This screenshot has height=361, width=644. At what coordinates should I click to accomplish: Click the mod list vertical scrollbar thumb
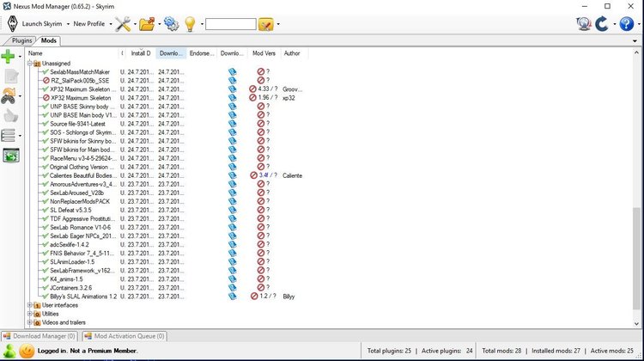click(636, 258)
